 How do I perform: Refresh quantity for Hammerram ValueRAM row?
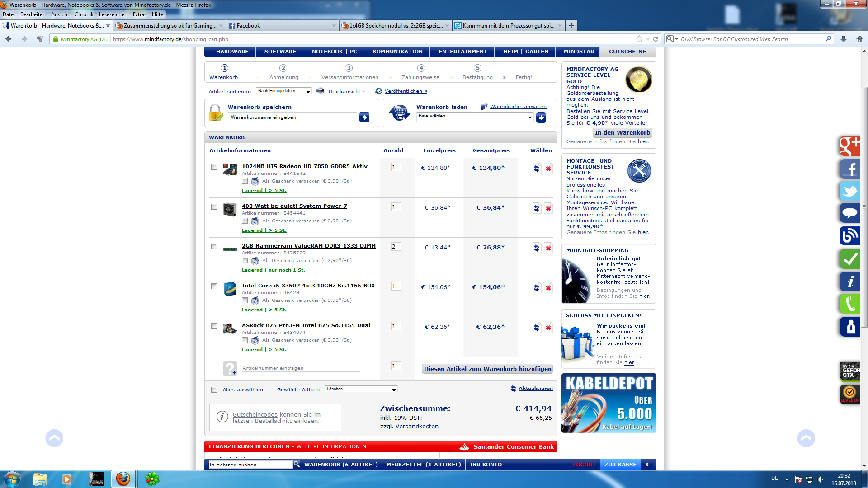tap(537, 248)
